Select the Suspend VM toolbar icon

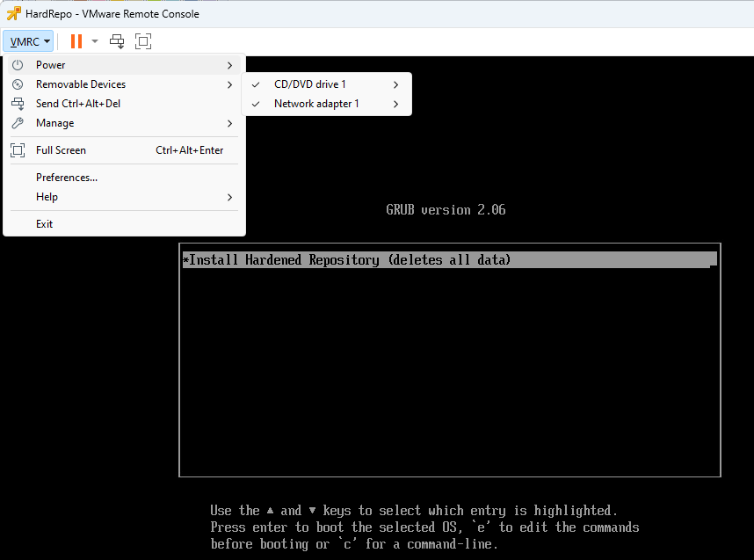point(75,40)
